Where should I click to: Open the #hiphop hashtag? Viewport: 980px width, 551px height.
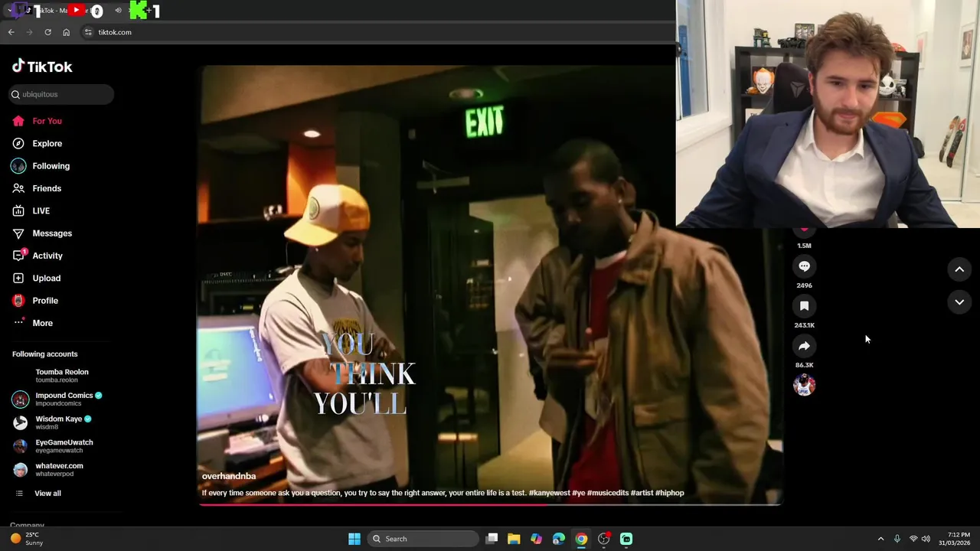(670, 493)
